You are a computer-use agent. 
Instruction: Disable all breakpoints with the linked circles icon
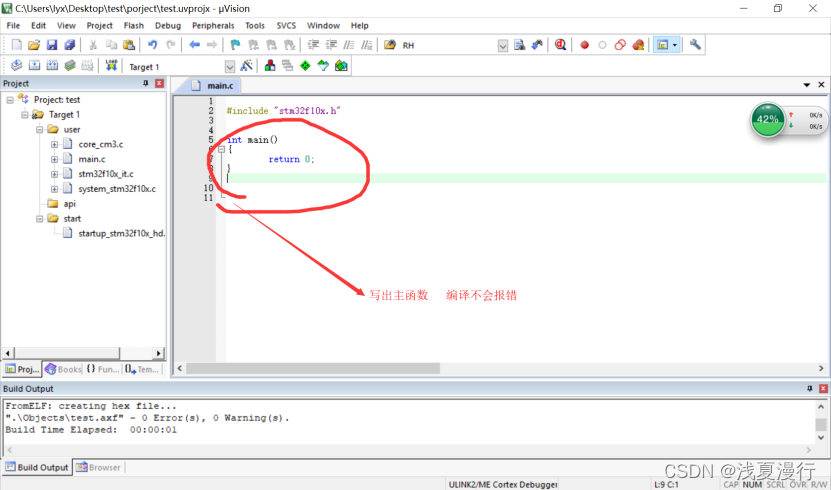pyautogui.click(x=620, y=45)
